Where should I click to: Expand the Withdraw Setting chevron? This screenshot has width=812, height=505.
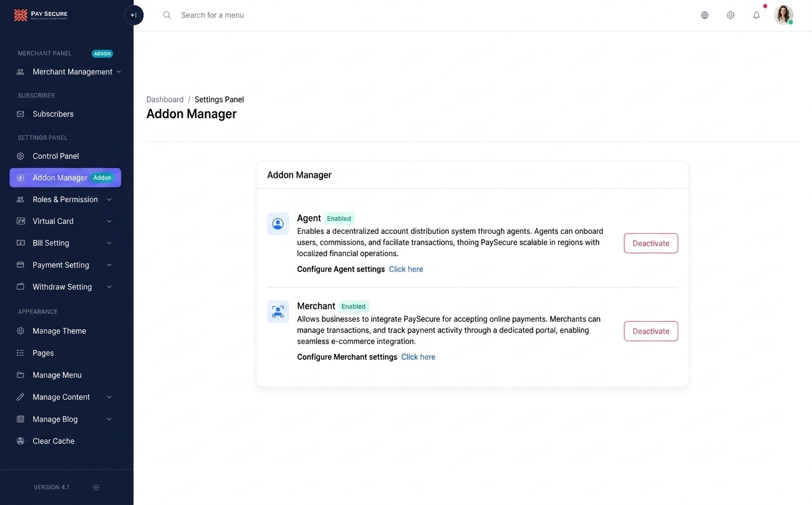(109, 287)
